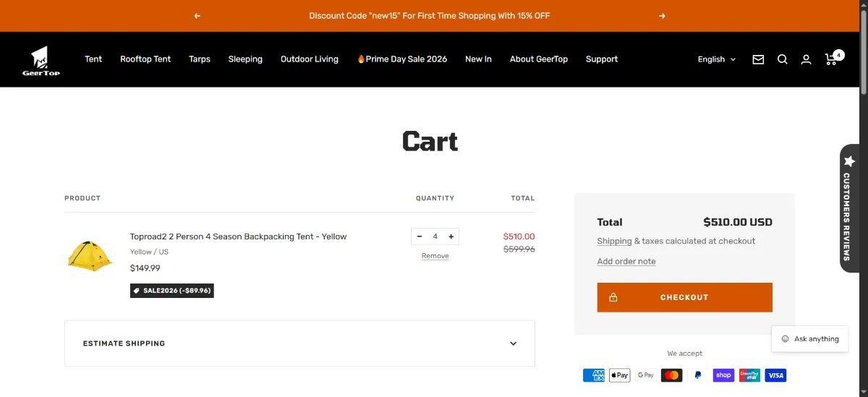The image size is (868, 397).
Task: Click the Shop Pay payment icon
Action: [x=723, y=375]
